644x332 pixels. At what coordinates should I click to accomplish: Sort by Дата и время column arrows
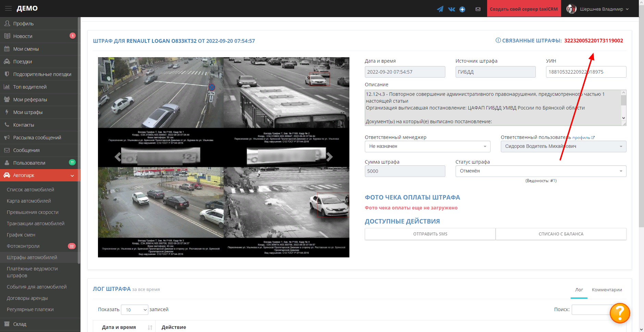(150, 327)
